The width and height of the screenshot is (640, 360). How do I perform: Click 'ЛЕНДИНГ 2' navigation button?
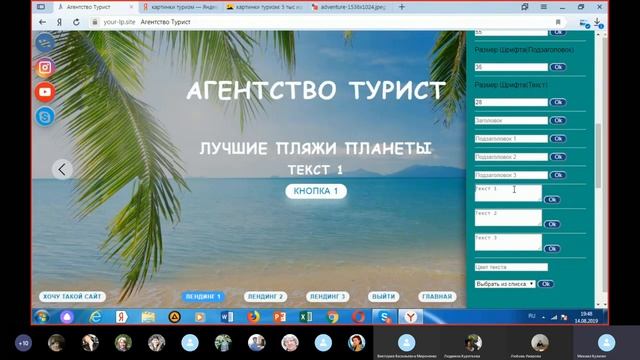(265, 297)
